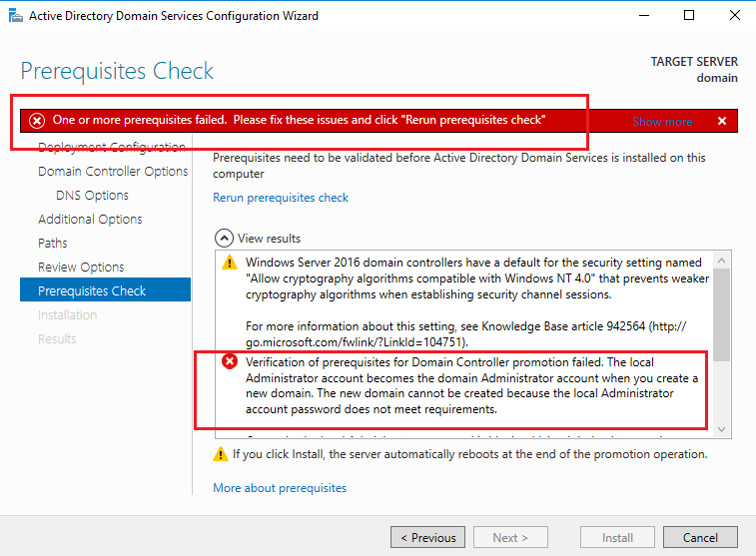Click the red error icon in banner
Screen dimensions: 756x556
coord(37,121)
